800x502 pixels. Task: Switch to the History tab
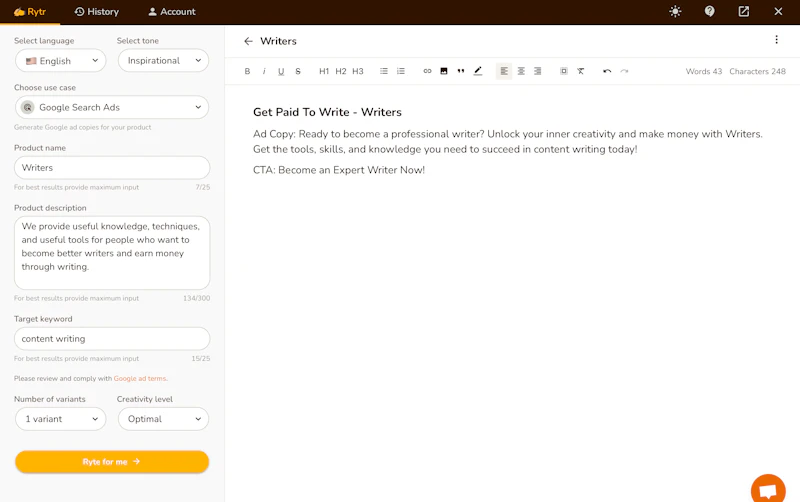pyautogui.click(x=96, y=12)
